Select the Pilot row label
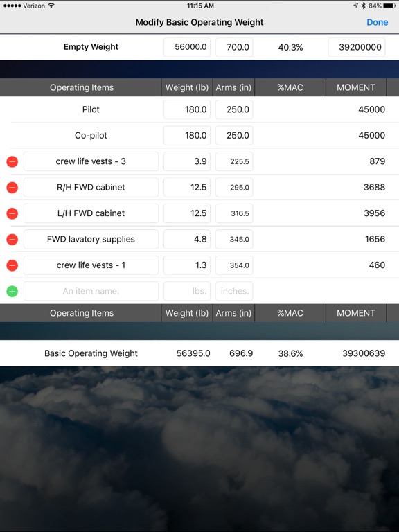The height and width of the screenshot is (532, 399). (x=91, y=109)
